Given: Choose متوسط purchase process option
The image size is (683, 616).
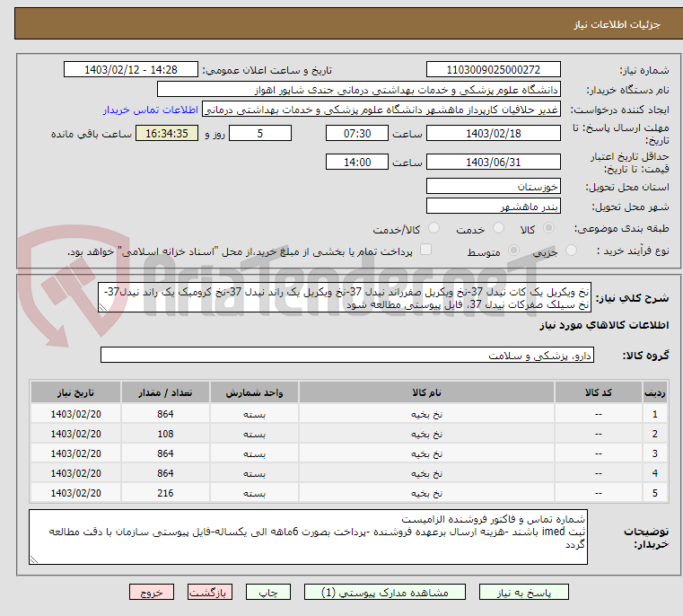Looking at the screenshot, I should [514, 251].
